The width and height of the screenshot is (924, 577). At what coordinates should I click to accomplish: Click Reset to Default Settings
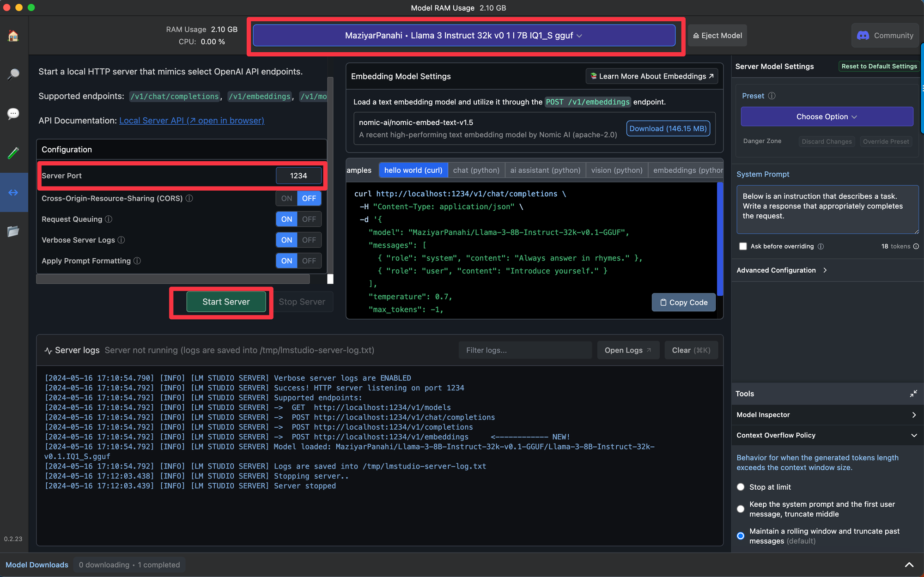point(879,66)
